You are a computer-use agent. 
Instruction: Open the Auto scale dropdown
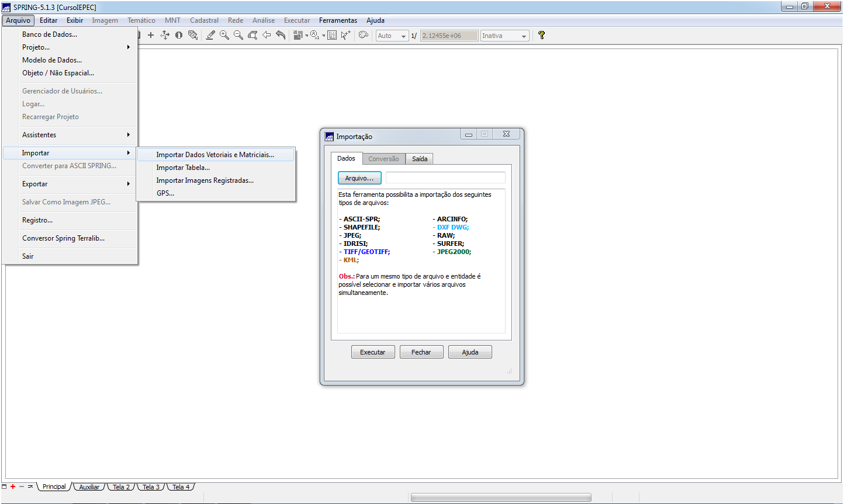[x=392, y=36]
